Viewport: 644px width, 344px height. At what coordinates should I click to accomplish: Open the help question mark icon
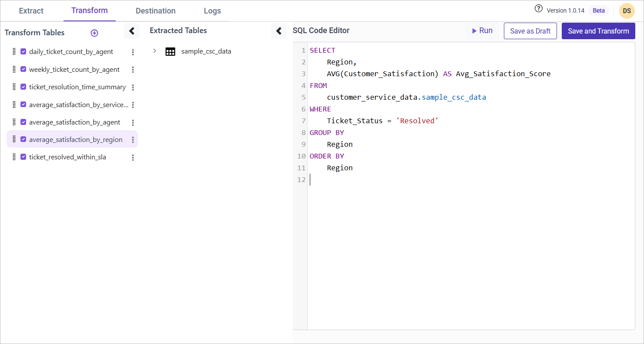pos(539,9)
